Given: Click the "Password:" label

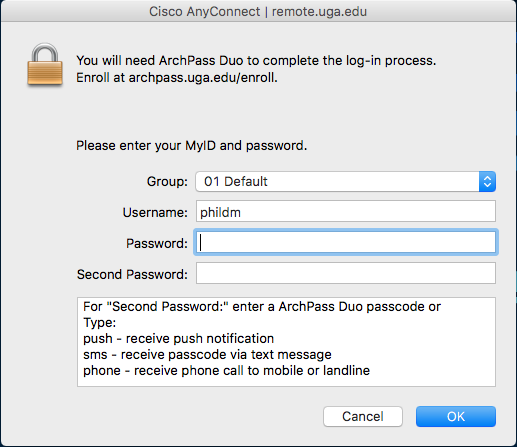Looking at the screenshot, I should click(157, 244).
